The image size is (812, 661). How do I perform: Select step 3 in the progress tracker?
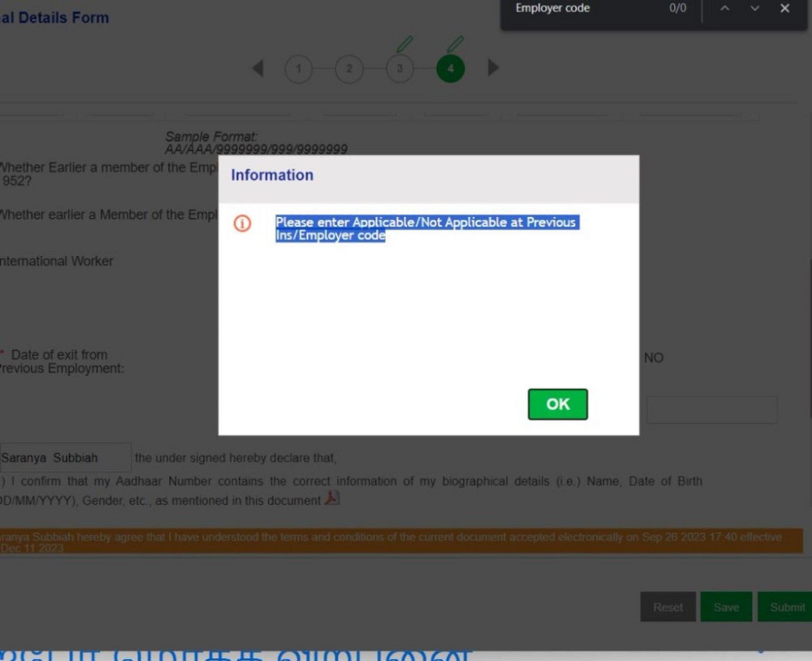pyautogui.click(x=400, y=67)
